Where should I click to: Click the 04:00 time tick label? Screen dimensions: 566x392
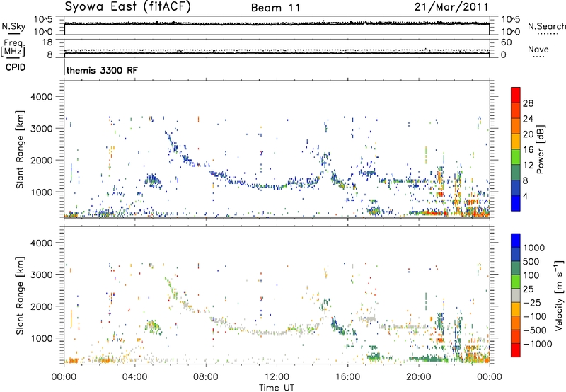(x=135, y=377)
